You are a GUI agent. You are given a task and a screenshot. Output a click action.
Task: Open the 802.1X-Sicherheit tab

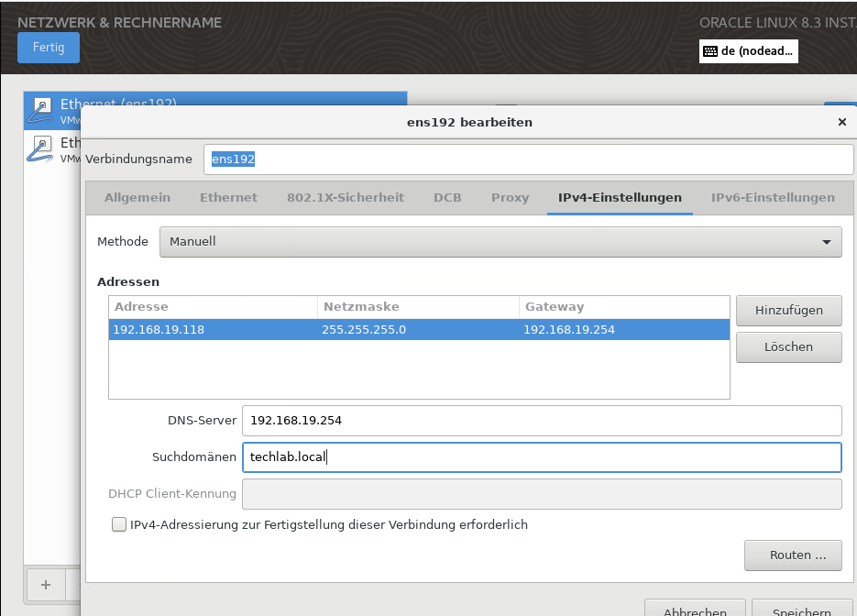(x=345, y=198)
